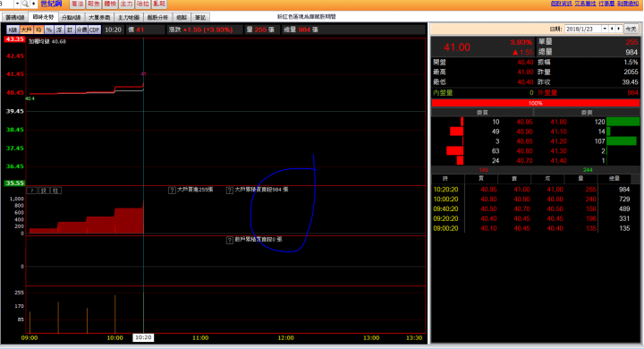Image resolution: width=644 pixels, height=349 pixels.
Task: Click the 10:20:20 trade row
Action: point(535,190)
